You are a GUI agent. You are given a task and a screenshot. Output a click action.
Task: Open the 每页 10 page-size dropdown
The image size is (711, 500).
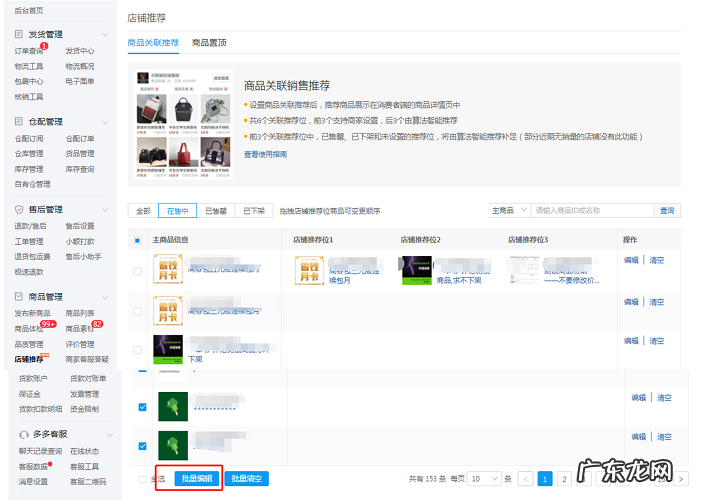[484, 479]
